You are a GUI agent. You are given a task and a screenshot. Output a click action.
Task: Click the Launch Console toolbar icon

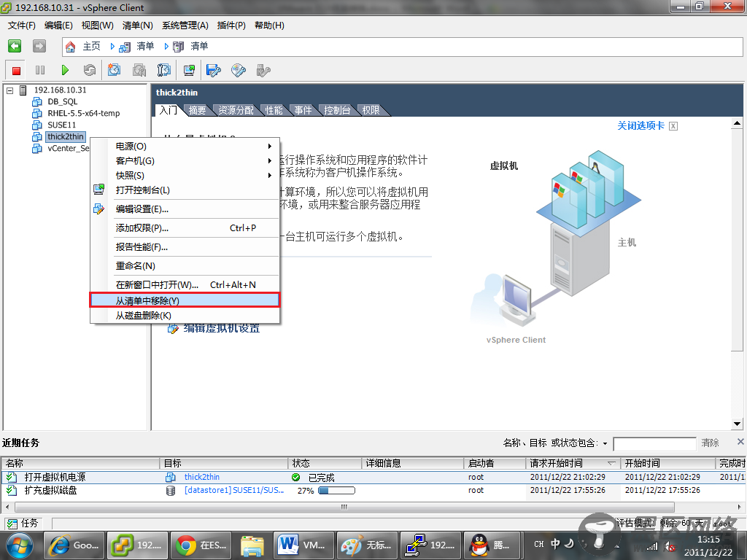click(189, 71)
